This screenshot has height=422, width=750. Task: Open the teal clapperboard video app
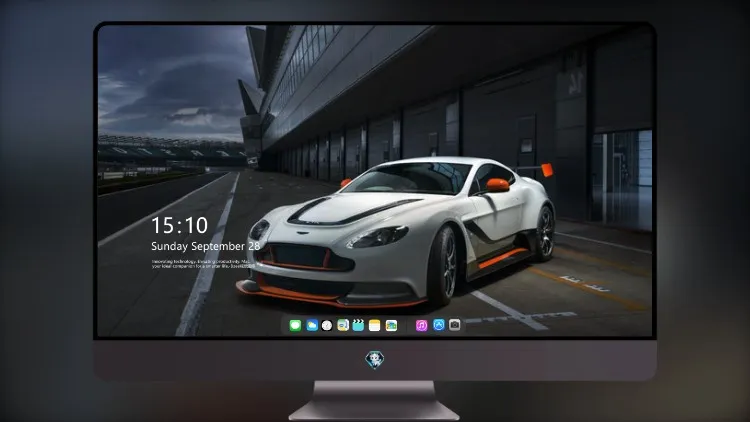[x=358, y=325]
